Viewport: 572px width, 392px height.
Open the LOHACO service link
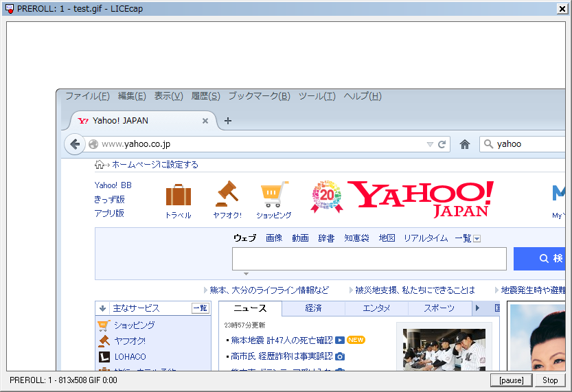pos(130,357)
